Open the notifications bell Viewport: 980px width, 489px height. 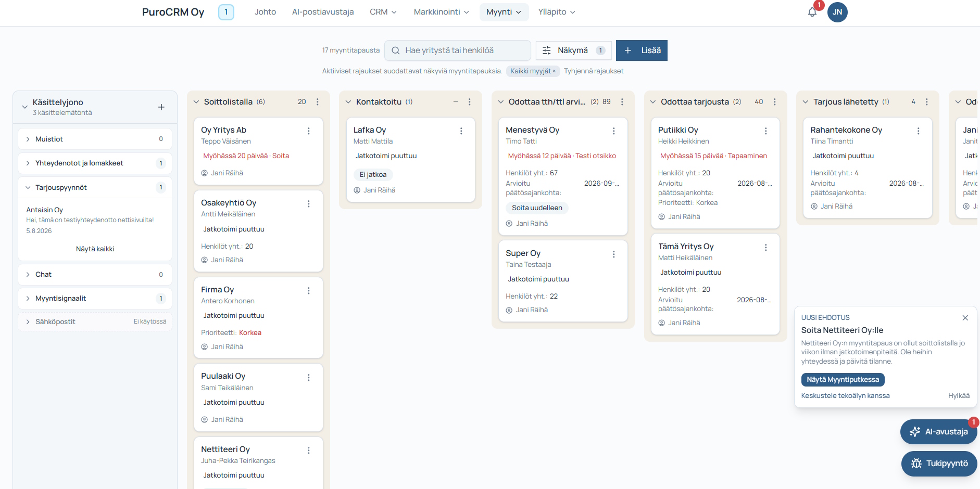click(x=812, y=12)
